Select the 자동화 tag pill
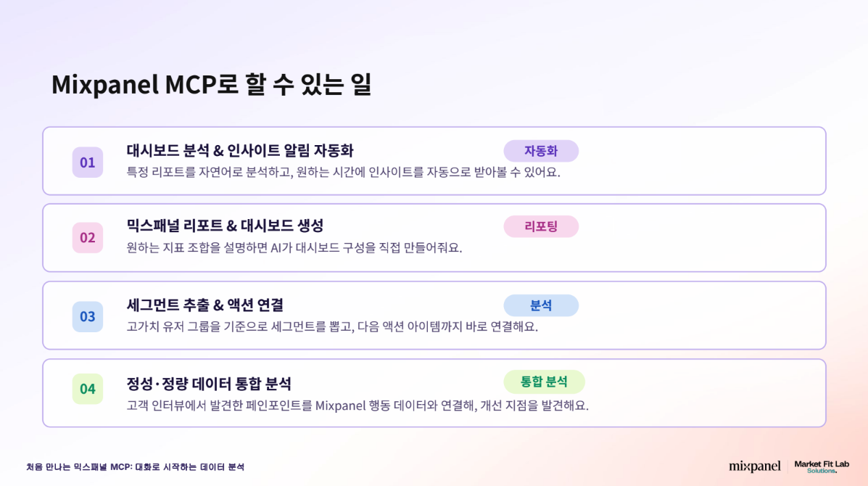This screenshot has height=486, width=868. click(541, 151)
